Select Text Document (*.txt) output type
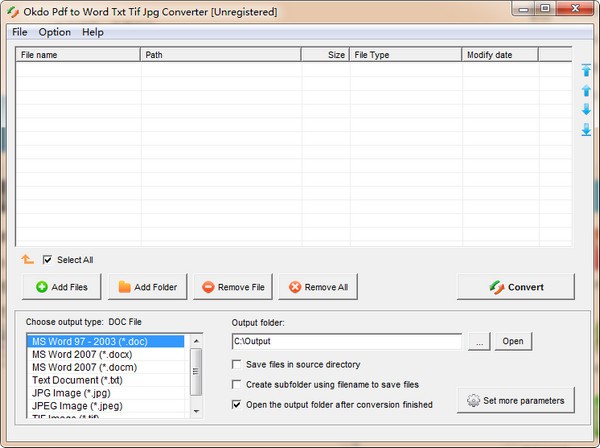This screenshot has height=448, width=600. 106,380
